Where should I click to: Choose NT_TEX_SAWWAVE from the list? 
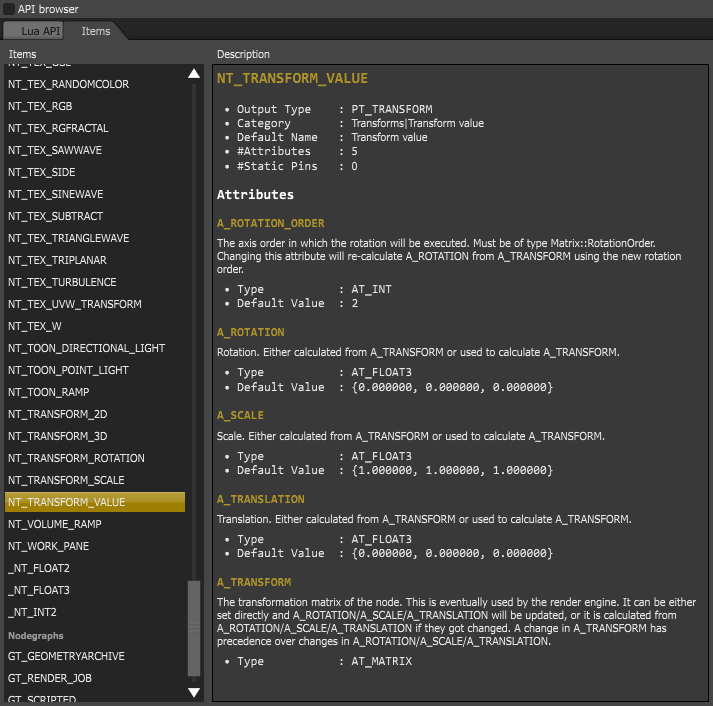(x=55, y=150)
